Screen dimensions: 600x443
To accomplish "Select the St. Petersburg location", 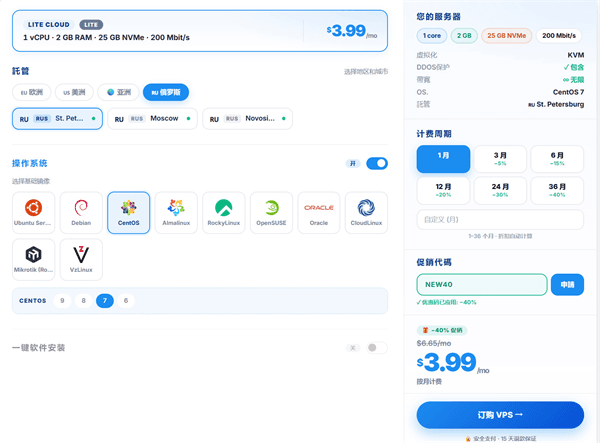I will click(x=57, y=119).
